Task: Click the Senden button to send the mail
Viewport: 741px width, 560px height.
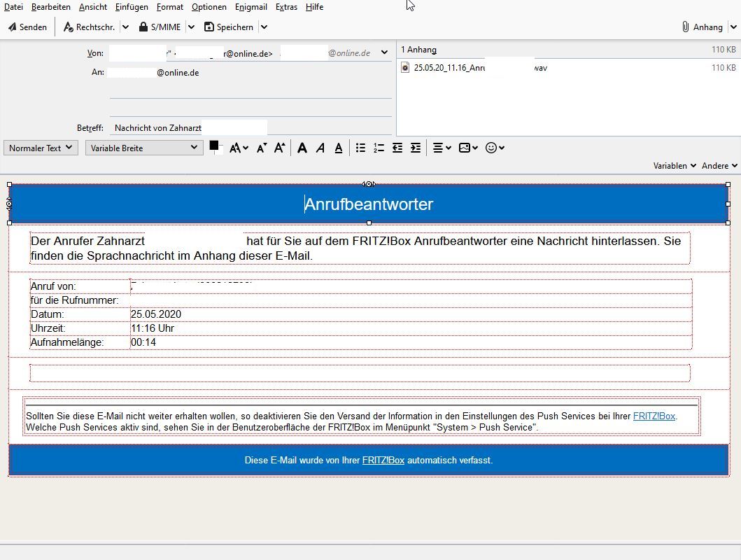Action: point(28,27)
